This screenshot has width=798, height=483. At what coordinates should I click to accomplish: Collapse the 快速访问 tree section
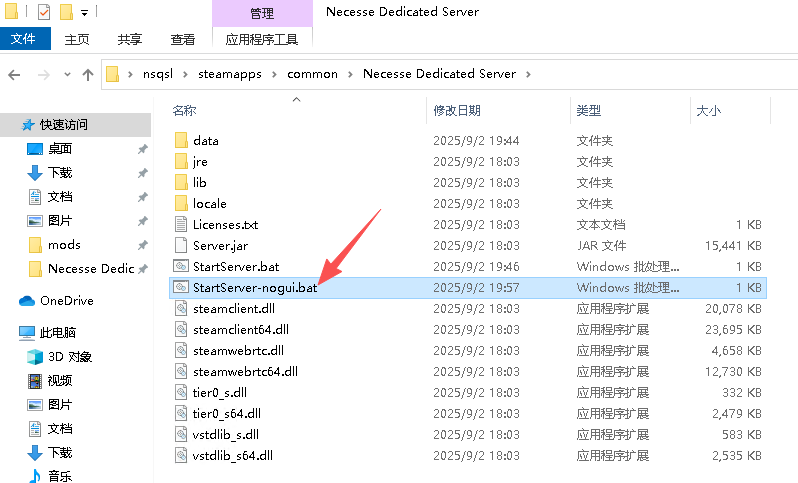pos(9,125)
